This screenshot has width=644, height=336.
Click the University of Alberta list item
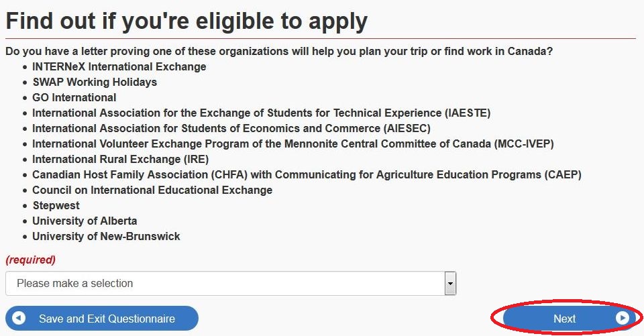(85, 221)
